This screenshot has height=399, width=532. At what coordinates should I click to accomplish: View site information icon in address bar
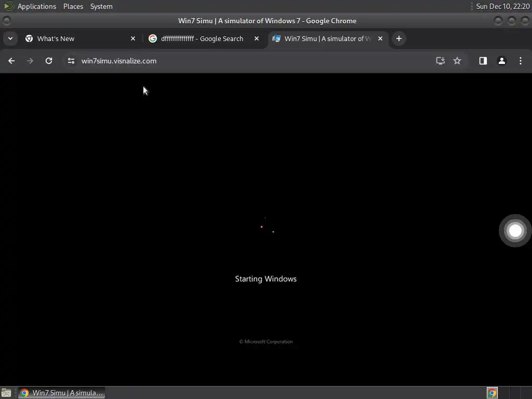click(71, 61)
